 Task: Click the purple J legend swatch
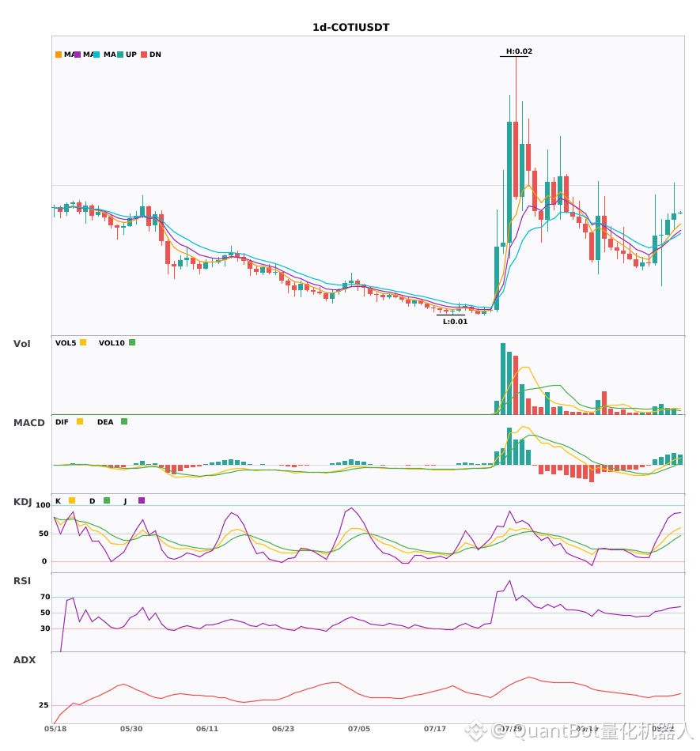click(x=142, y=500)
